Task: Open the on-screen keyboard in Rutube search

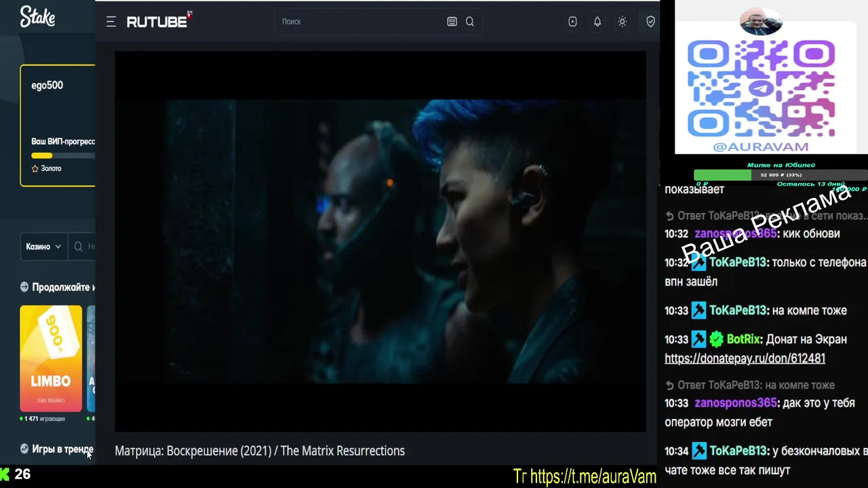Action: (452, 22)
